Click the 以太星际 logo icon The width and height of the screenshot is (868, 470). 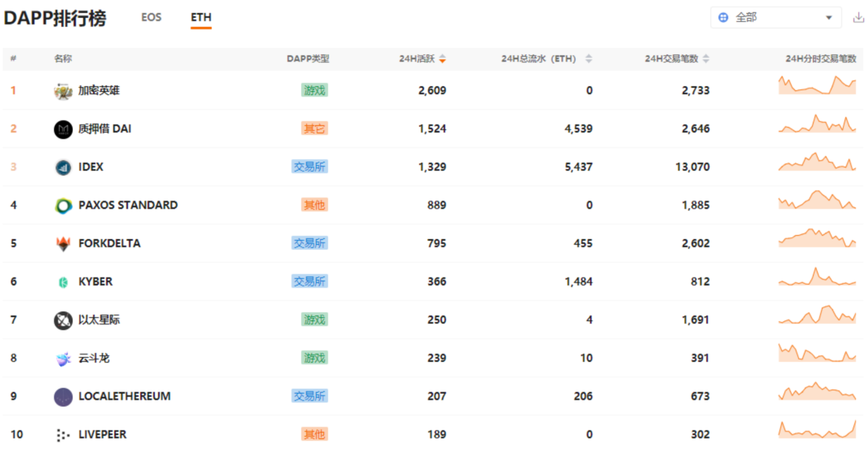click(x=63, y=320)
